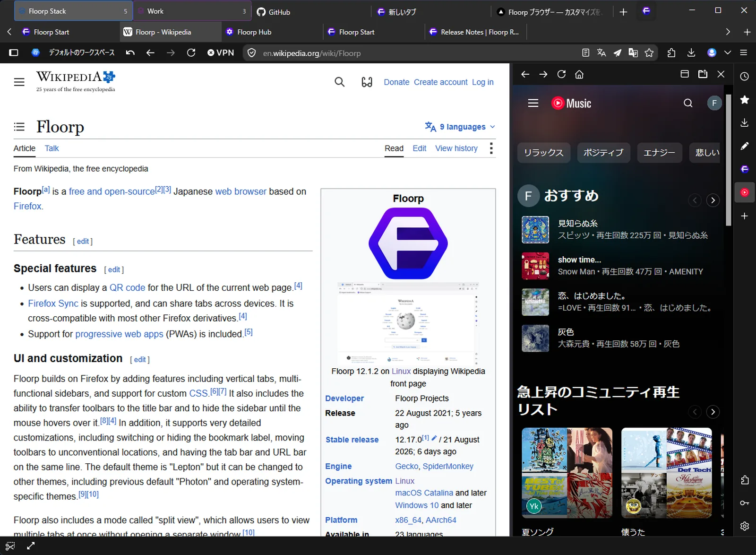
Task: Open history panel in the right sidebar
Action: [745, 76]
